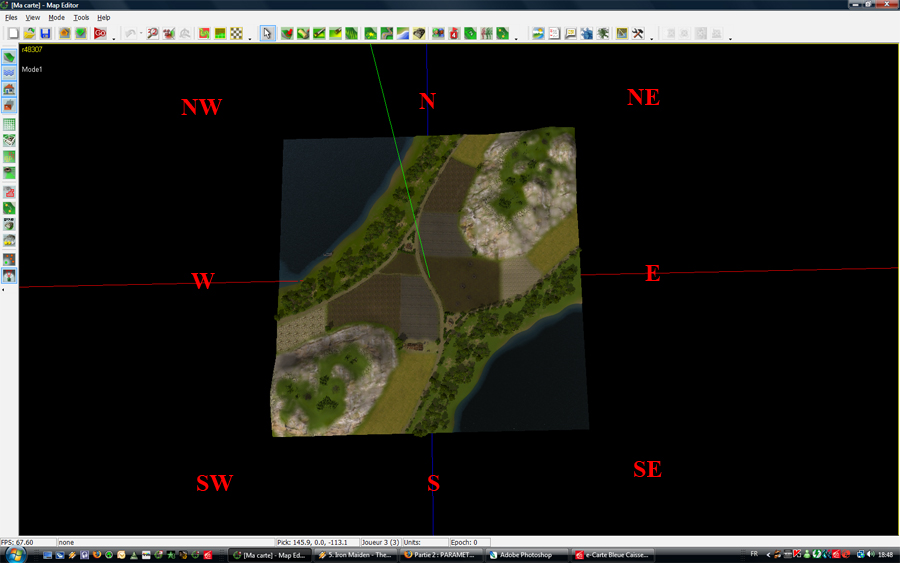This screenshot has width=900, height=563.
Task: Toggle the green terrain slope sidebar button
Action: tap(9, 57)
